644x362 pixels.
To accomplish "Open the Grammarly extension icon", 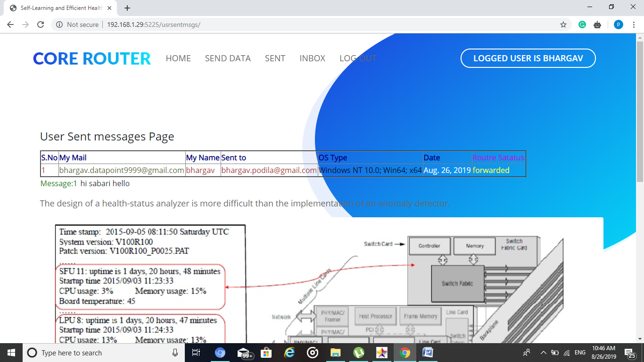I will click(582, 25).
